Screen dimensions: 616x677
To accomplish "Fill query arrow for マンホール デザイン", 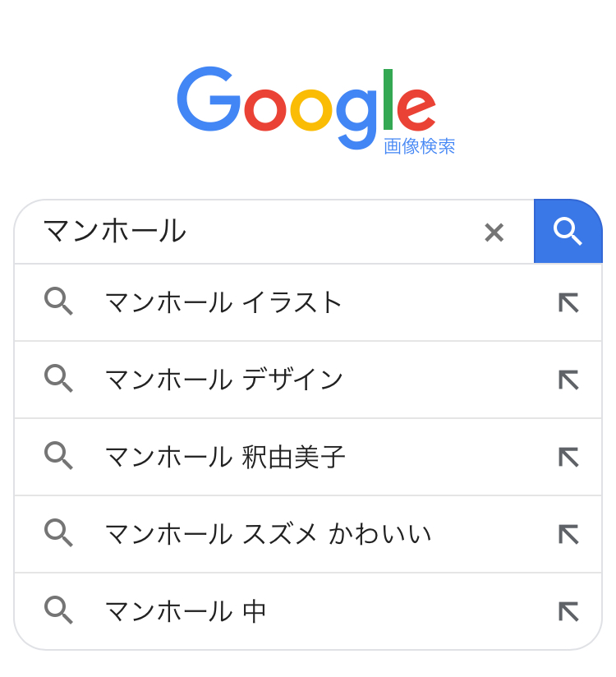I will point(568,380).
